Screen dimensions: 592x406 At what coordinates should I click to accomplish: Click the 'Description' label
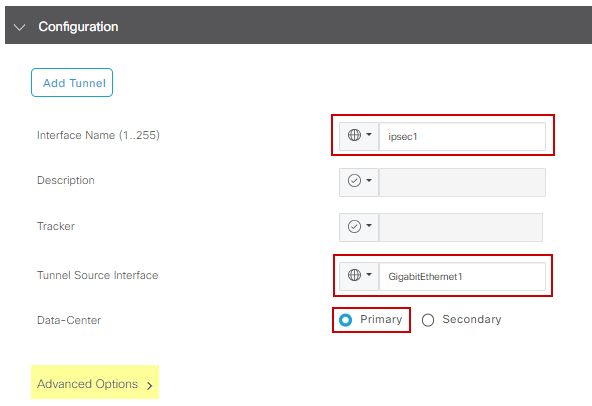point(66,181)
